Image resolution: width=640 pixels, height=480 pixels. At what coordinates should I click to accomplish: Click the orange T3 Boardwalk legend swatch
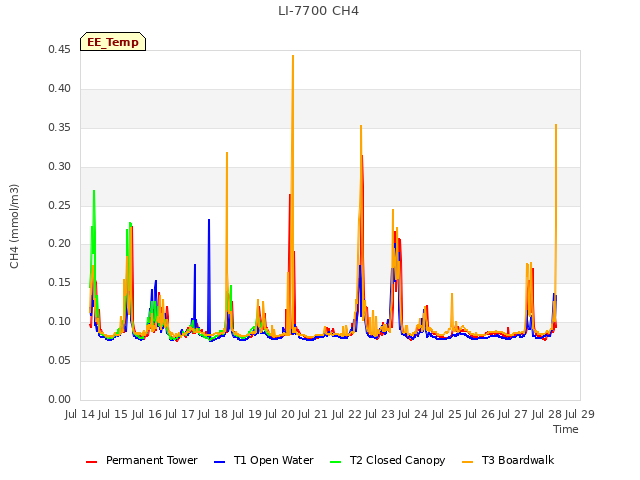(x=468, y=462)
